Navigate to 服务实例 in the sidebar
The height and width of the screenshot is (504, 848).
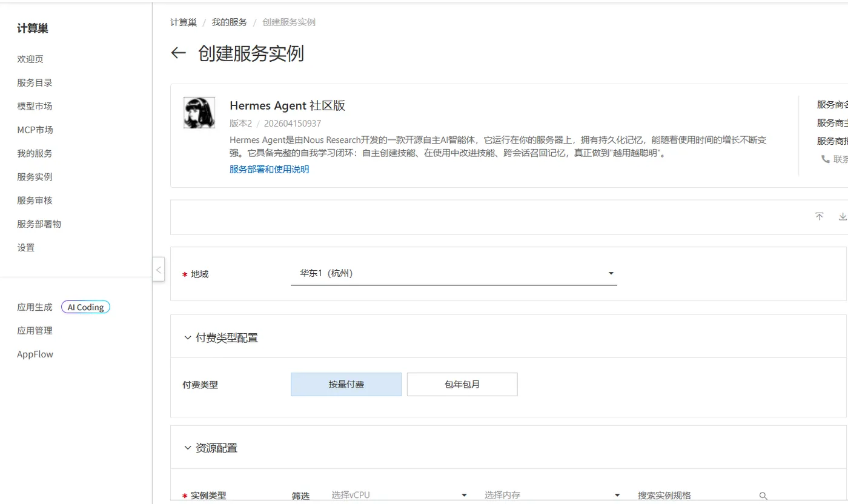[35, 177]
